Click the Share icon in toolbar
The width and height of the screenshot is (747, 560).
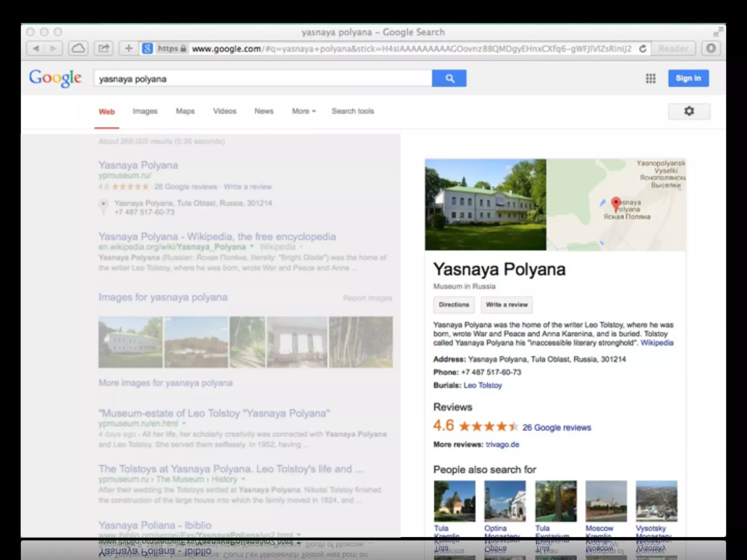coord(104,48)
